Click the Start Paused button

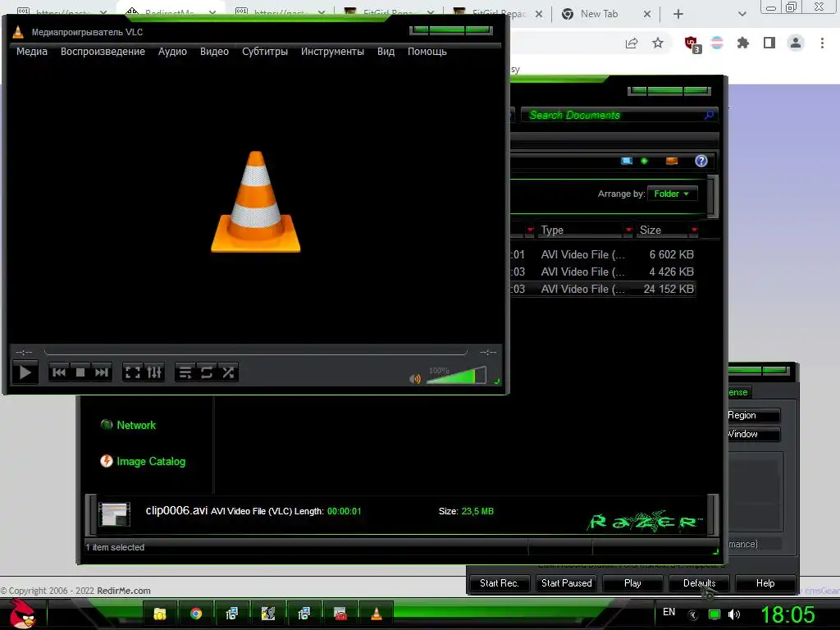[566, 583]
